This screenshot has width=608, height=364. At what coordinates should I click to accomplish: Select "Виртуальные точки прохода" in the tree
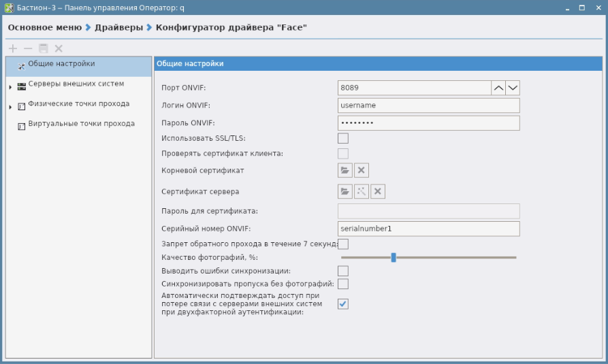click(81, 124)
